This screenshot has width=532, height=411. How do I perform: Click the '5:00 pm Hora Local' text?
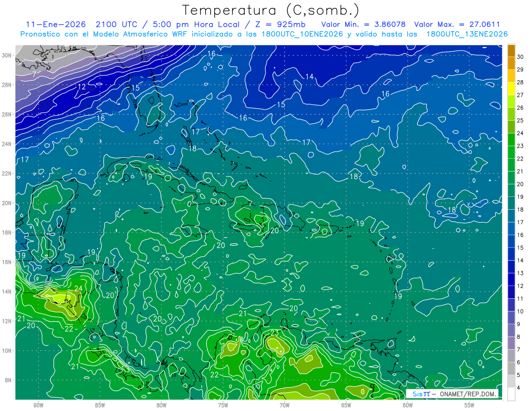coord(197,24)
